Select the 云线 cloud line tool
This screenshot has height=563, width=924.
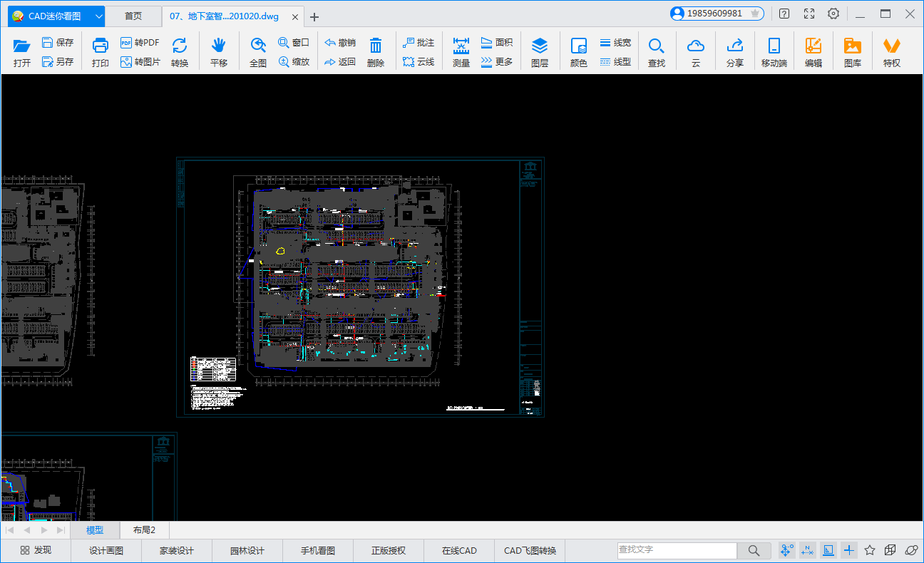pyautogui.click(x=419, y=62)
